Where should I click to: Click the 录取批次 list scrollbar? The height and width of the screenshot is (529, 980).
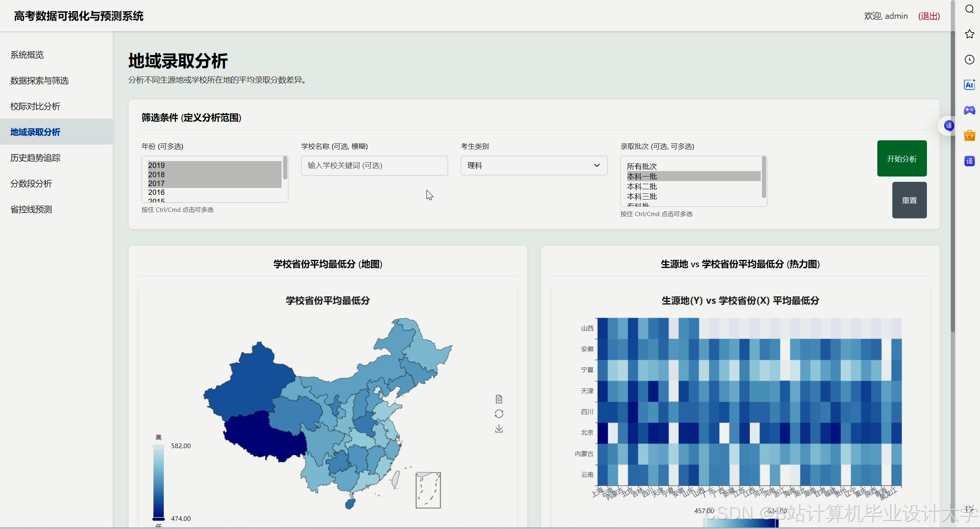(x=764, y=177)
